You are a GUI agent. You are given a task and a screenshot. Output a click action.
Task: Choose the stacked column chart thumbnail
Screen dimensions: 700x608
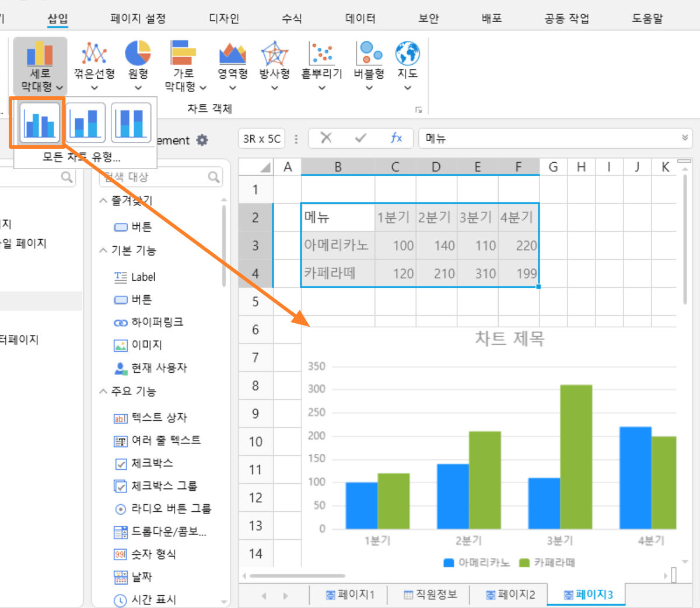[x=86, y=123]
